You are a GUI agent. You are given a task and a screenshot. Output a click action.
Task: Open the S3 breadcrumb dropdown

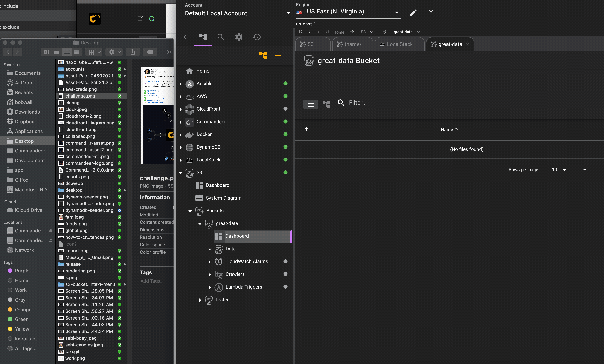(x=371, y=32)
